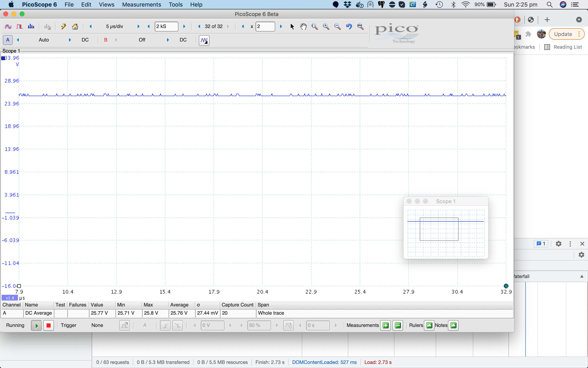The height and width of the screenshot is (368, 588).
Task: Open the Views menu
Action: (x=106, y=5)
